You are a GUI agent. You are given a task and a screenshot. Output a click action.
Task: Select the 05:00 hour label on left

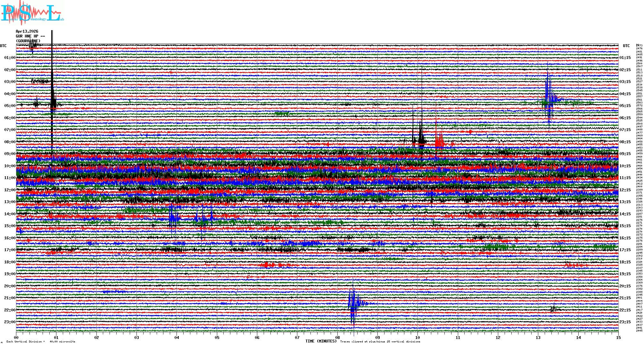10,106
